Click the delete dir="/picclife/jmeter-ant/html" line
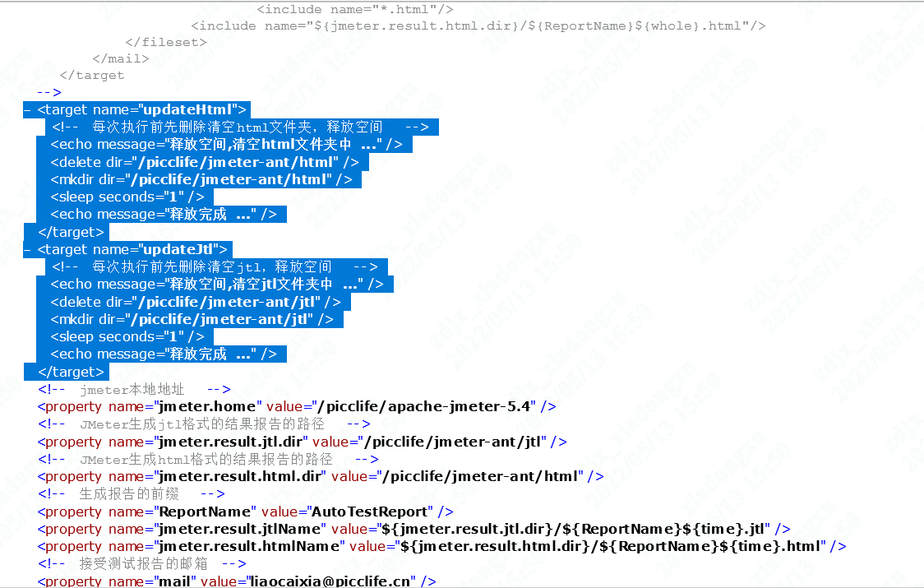This screenshot has width=924, height=588. 205,162
